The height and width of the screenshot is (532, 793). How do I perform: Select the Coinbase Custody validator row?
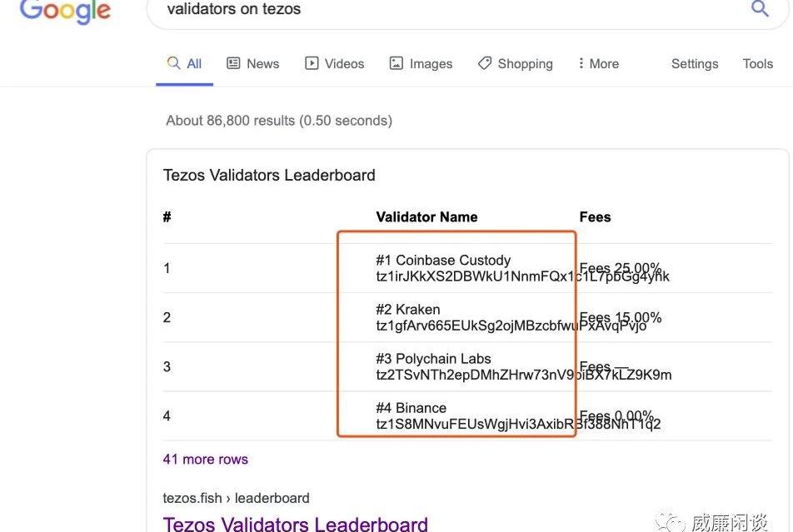[x=467, y=268]
